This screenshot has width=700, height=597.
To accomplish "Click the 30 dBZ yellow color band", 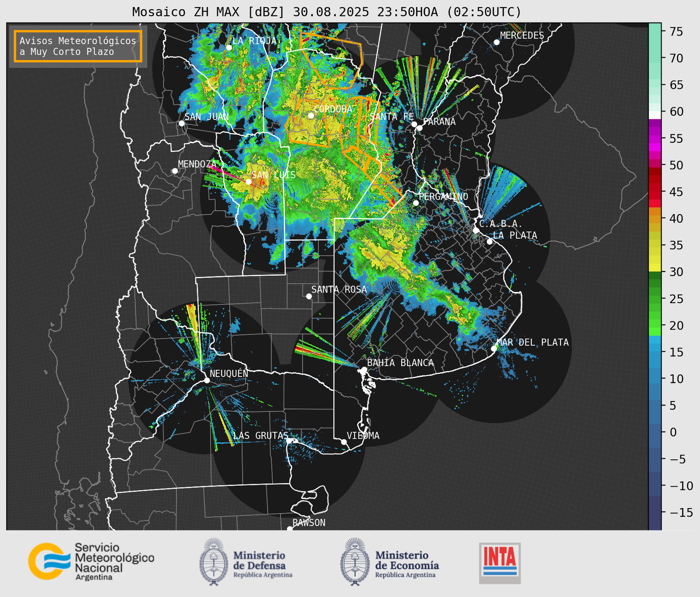I will click(655, 268).
